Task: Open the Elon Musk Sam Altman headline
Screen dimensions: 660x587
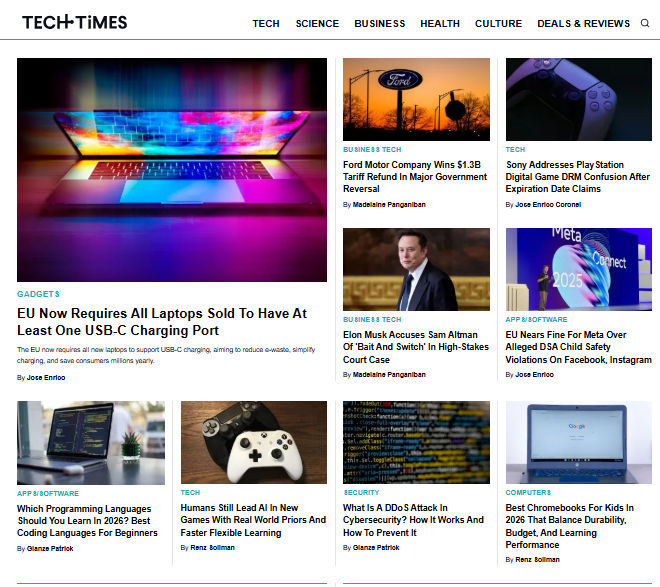Action: pos(416,347)
